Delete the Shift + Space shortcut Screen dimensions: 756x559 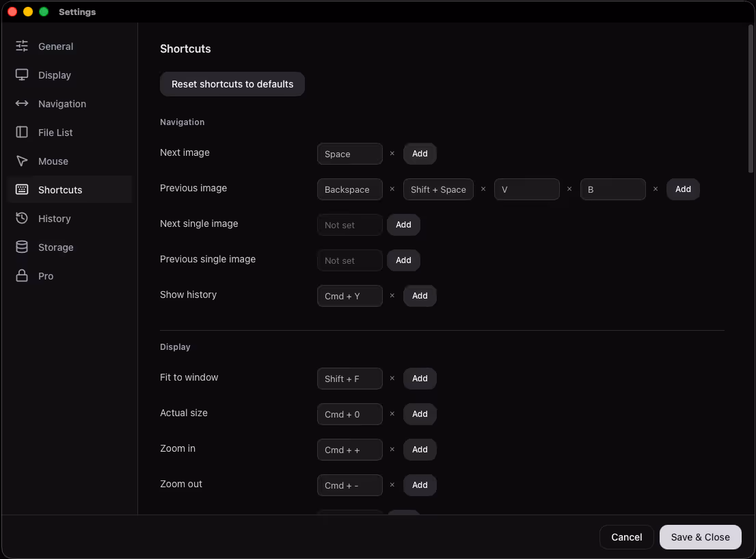point(483,189)
